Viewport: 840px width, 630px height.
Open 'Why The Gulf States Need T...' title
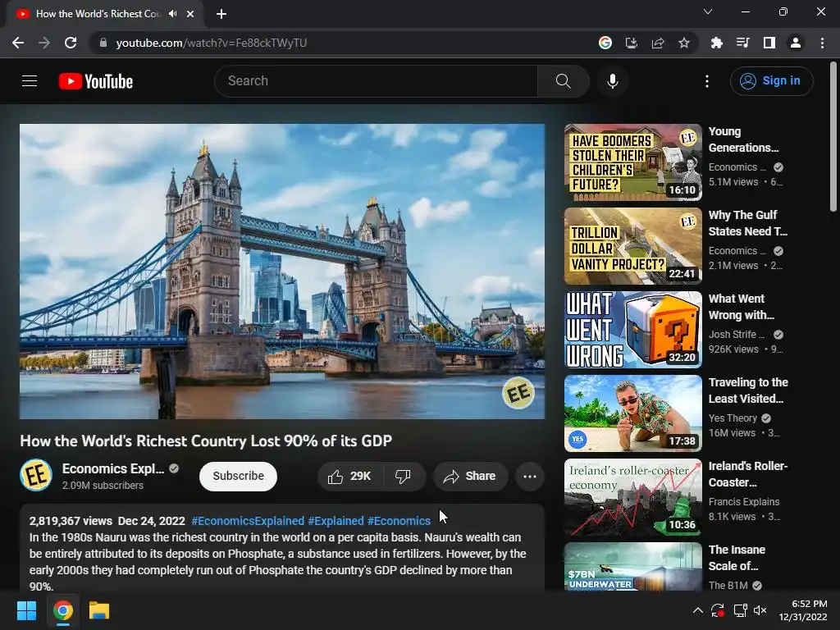pyautogui.click(x=748, y=223)
